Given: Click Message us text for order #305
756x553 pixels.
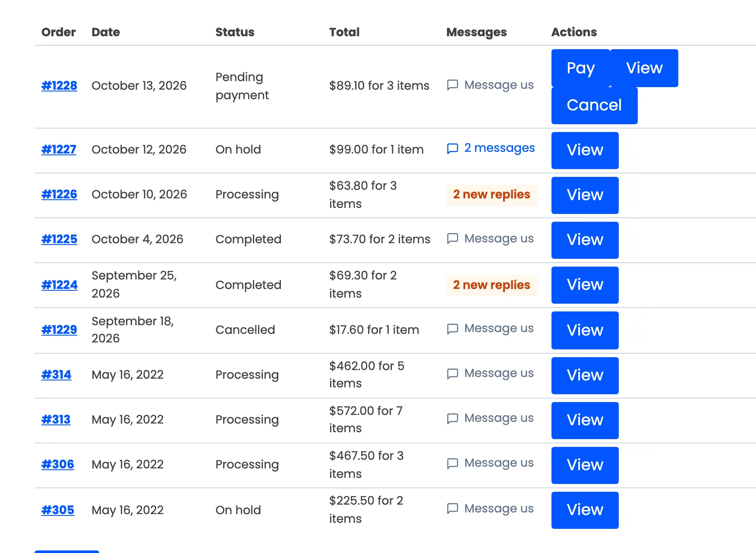Looking at the screenshot, I should tap(499, 509).
